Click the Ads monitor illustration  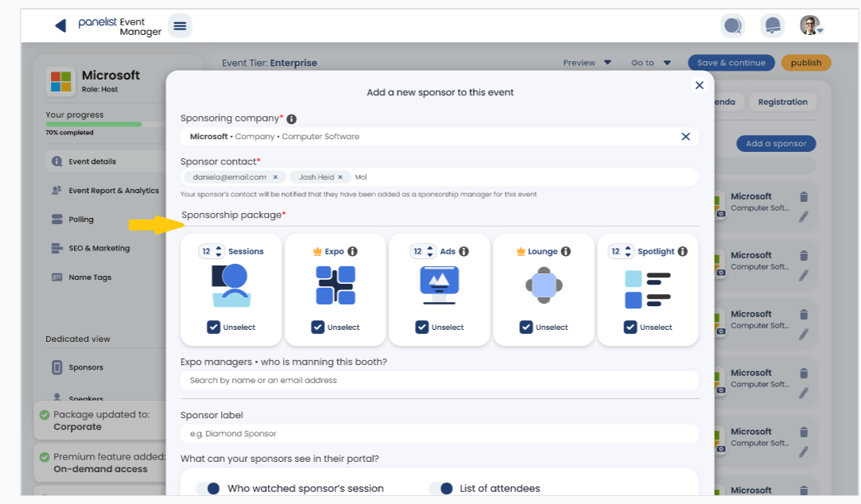point(440,285)
